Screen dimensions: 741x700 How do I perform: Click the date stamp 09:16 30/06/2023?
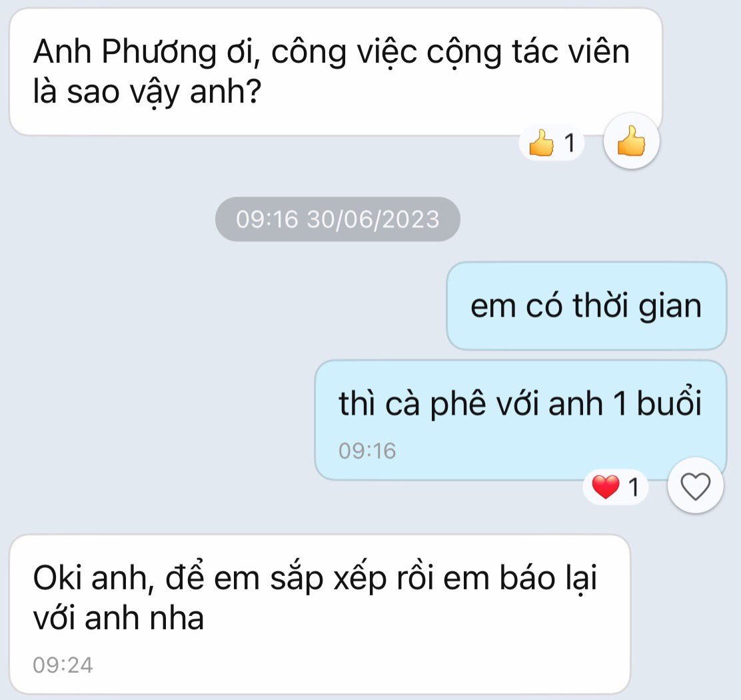[x=337, y=219]
